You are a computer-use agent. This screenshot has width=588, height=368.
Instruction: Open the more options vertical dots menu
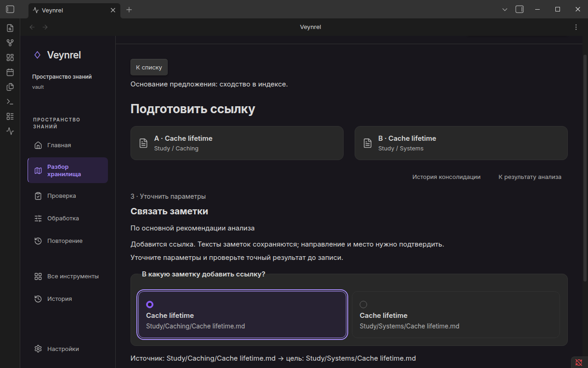pos(576,27)
